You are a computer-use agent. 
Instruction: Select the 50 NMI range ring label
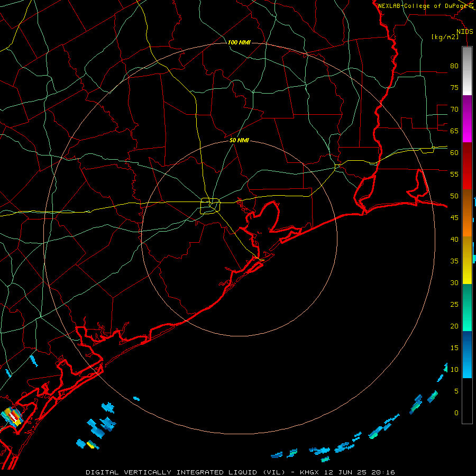click(x=239, y=140)
